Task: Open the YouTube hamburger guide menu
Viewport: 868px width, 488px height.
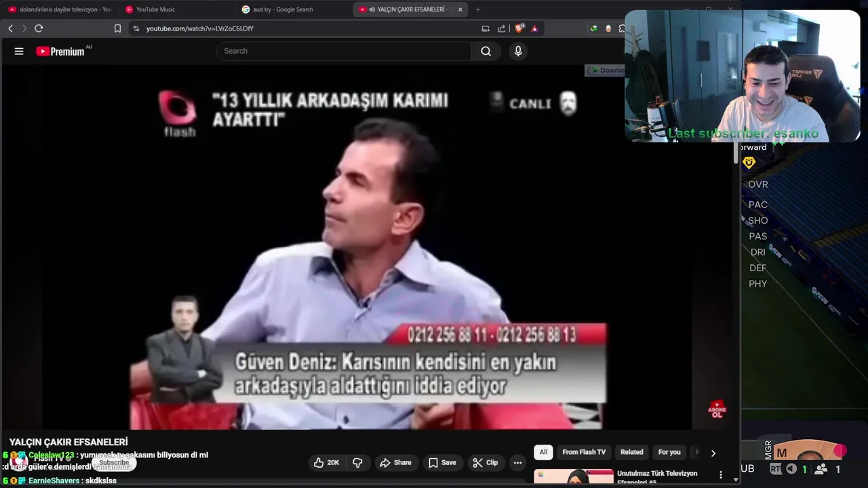Action: (19, 51)
